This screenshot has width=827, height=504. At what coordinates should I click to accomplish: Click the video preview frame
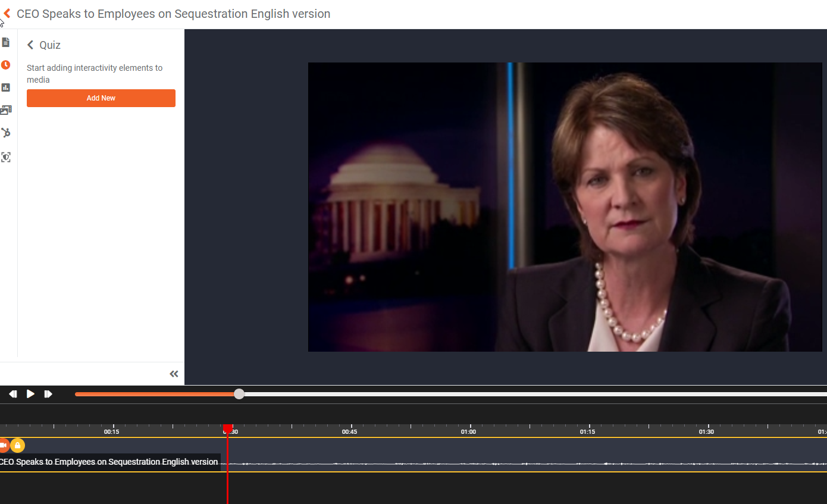(x=565, y=207)
